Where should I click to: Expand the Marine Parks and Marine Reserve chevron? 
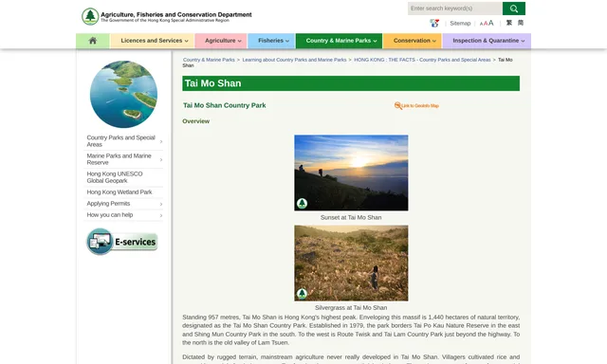click(x=161, y=159)
